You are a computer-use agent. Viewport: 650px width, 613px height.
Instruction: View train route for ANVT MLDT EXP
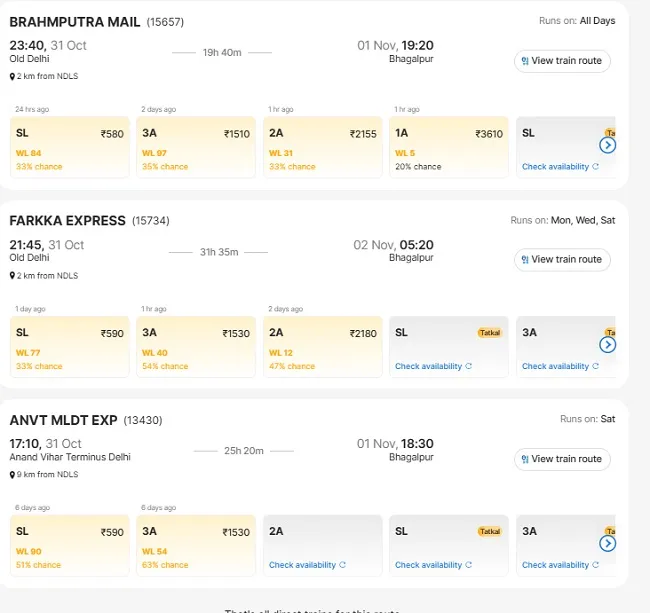coord(562,459)
